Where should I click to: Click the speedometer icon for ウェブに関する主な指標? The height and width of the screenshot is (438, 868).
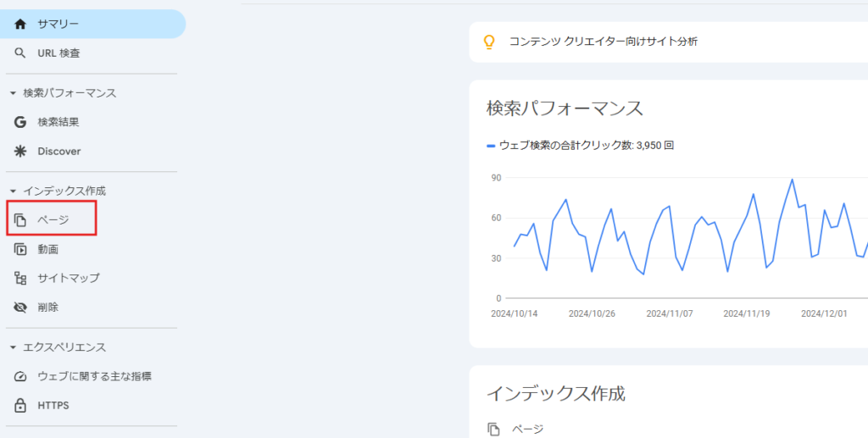pyautogui.click(x=20, y=377)
